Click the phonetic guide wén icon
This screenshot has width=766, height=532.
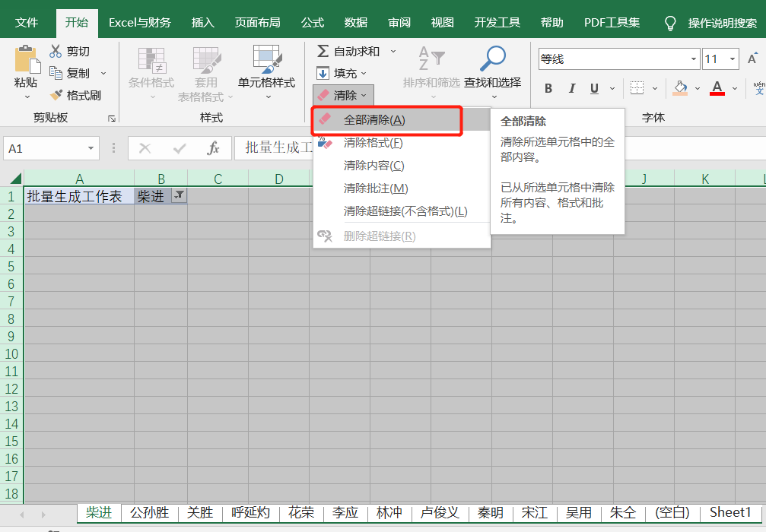coord(759,88)
